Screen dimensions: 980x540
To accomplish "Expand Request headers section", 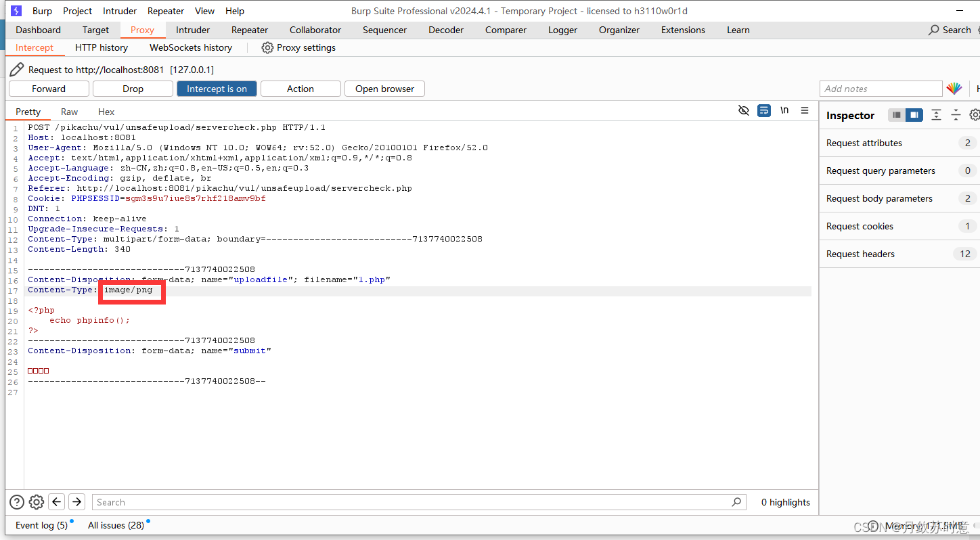I will pyautogui.click(x=899, y=254).
